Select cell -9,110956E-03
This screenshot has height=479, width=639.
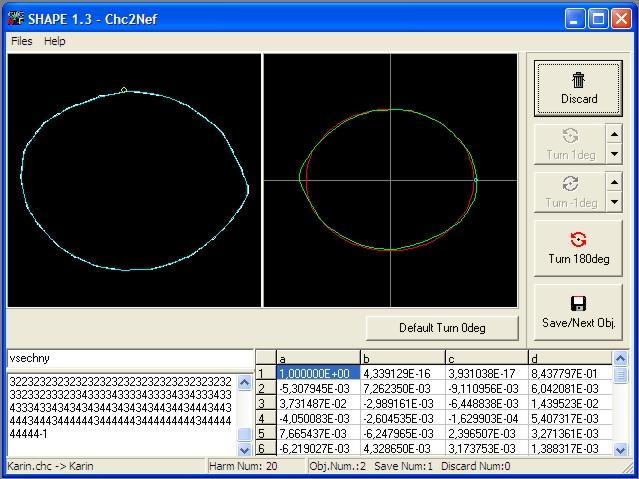point(487,388)
